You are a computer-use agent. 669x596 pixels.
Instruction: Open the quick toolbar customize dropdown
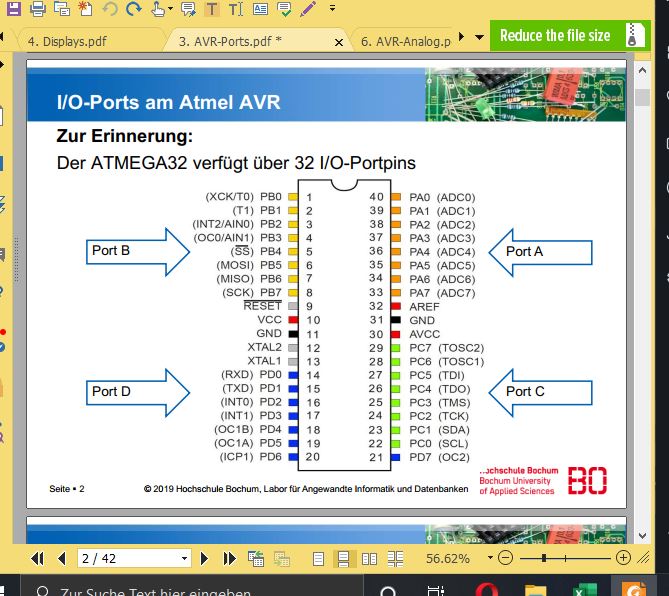tap(332, 8)
